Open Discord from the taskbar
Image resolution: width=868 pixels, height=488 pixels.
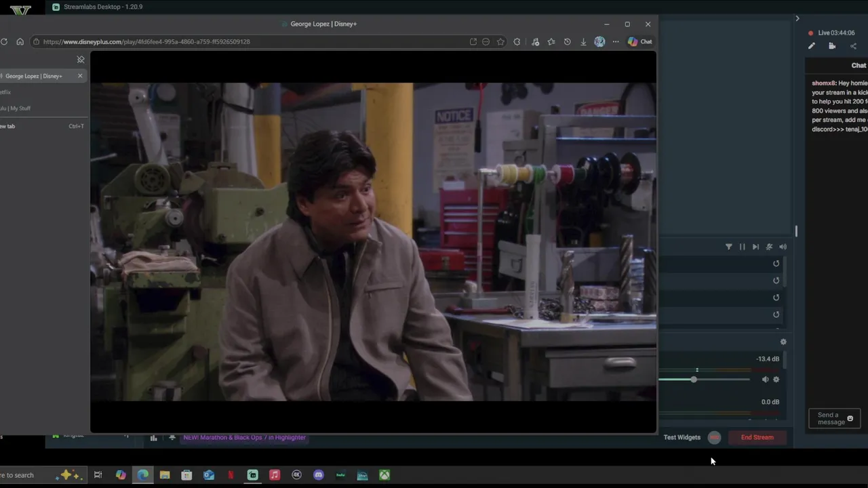click(x=319, y=475)
